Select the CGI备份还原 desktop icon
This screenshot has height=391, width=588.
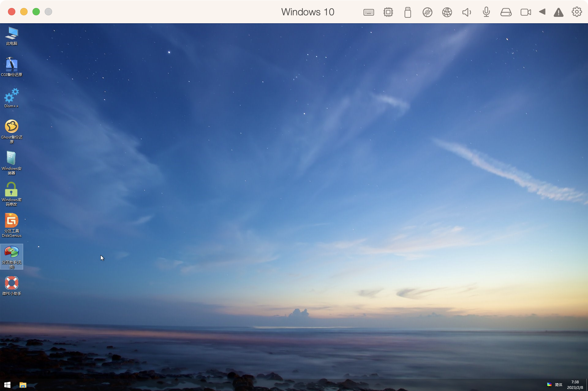pos(12,64)
